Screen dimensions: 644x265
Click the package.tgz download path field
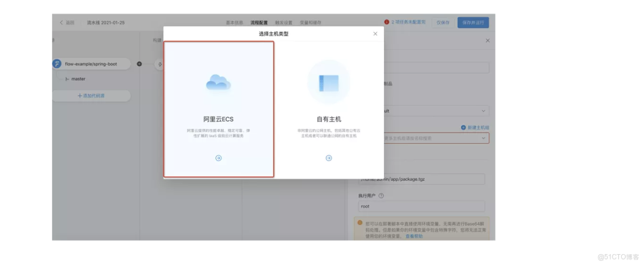coord(422,179)
